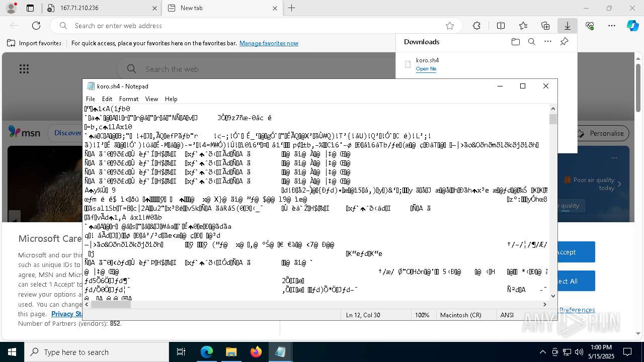Click MSN Search the web box
Viewport: 644px width, 362px height.
[x=257, y=69]
